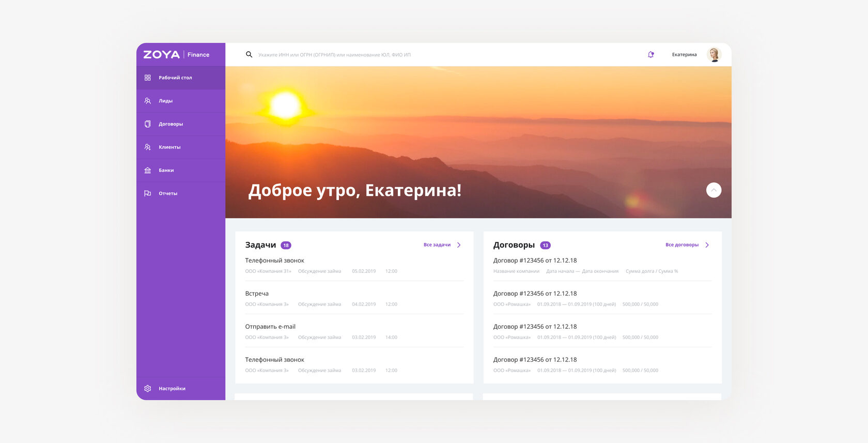Open the Все задачи link

[x=437, y=245]
